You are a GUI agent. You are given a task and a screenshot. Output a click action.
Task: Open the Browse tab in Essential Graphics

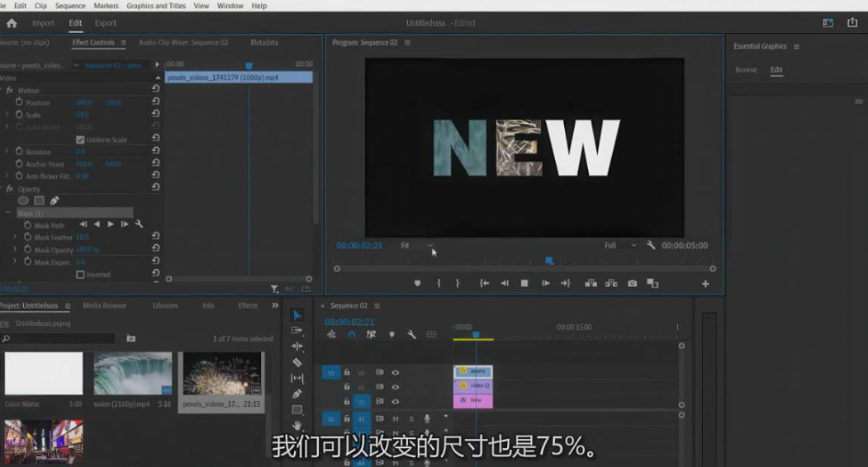pos(746,70)
